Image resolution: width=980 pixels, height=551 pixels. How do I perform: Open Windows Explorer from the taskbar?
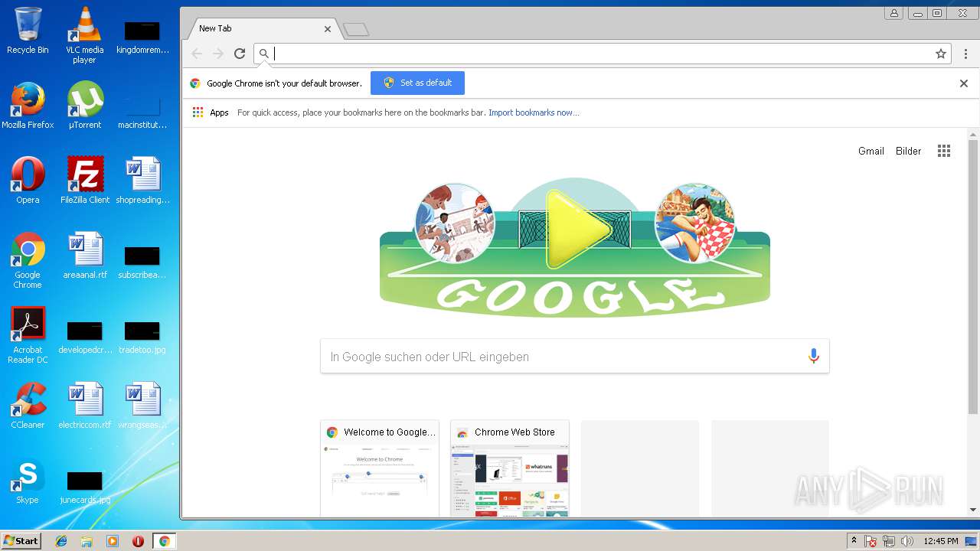coord(87,541)
